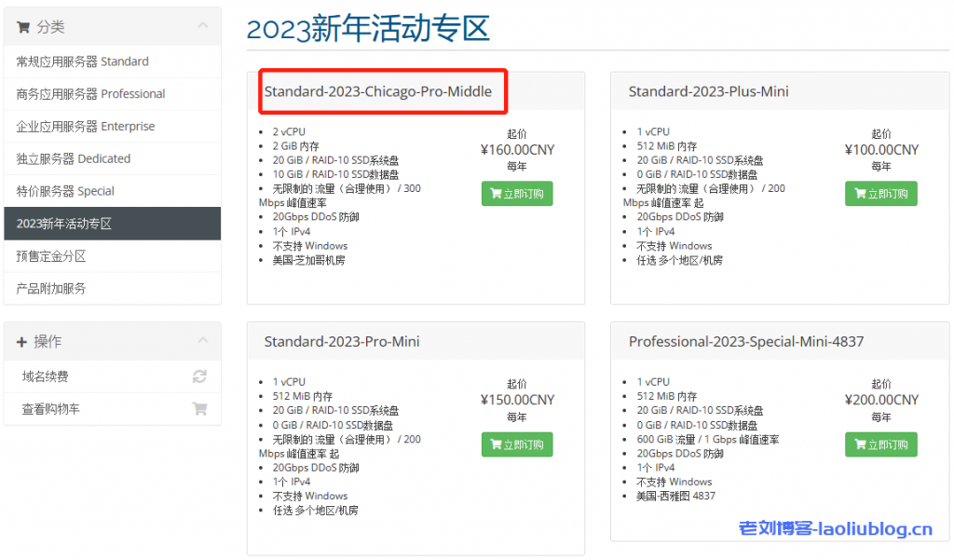Click the refresh icon next to 域名续费
954x560 pixels.
click(199, 376)
